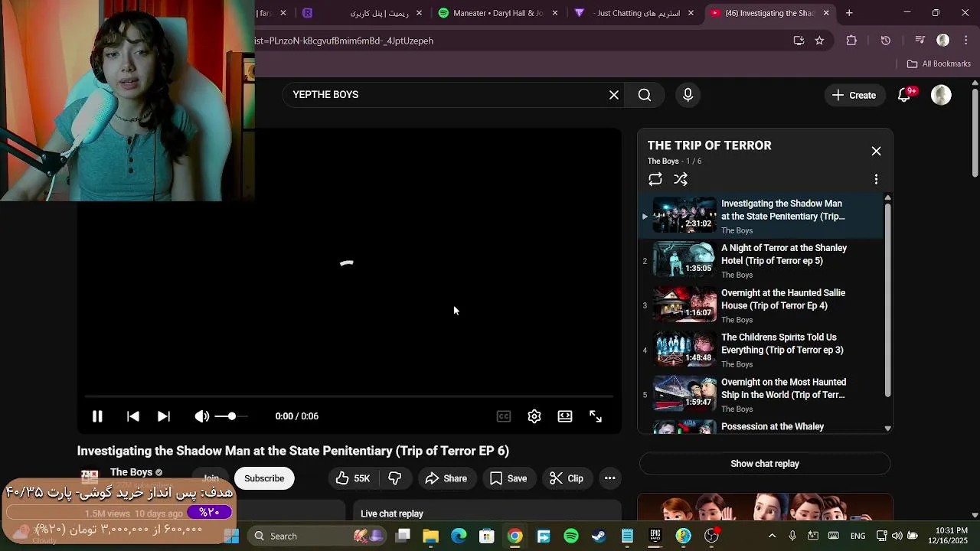Open Steam from taskbar
This screenshot has height=551, width=980.
[x=599, y=536]
